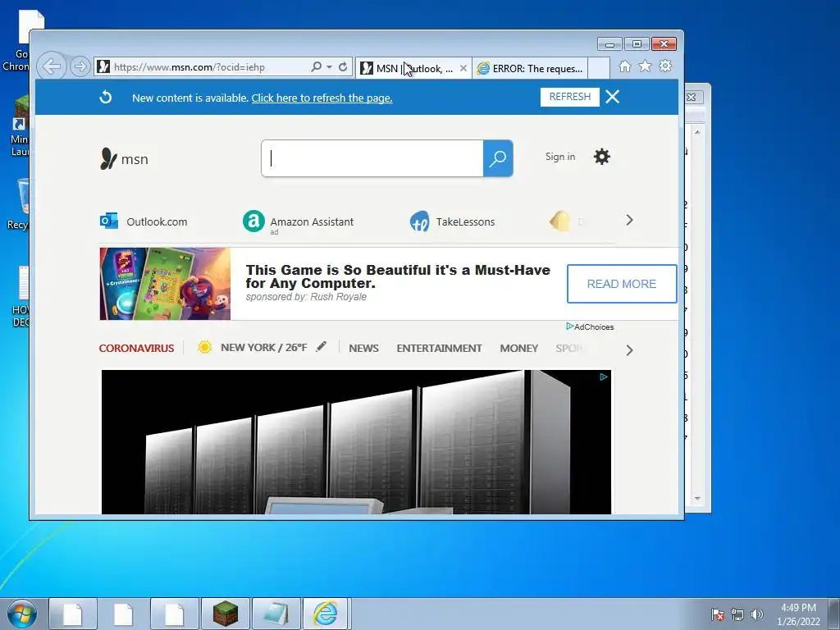840x630 pixels.
Task: Switch to the ERROR: The reques... tab
Action: click(530, 69)
